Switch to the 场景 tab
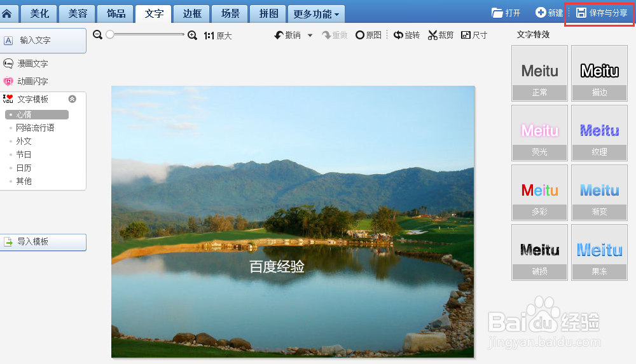The height and width of the screenshot is (364, 636). click(230, 14)
